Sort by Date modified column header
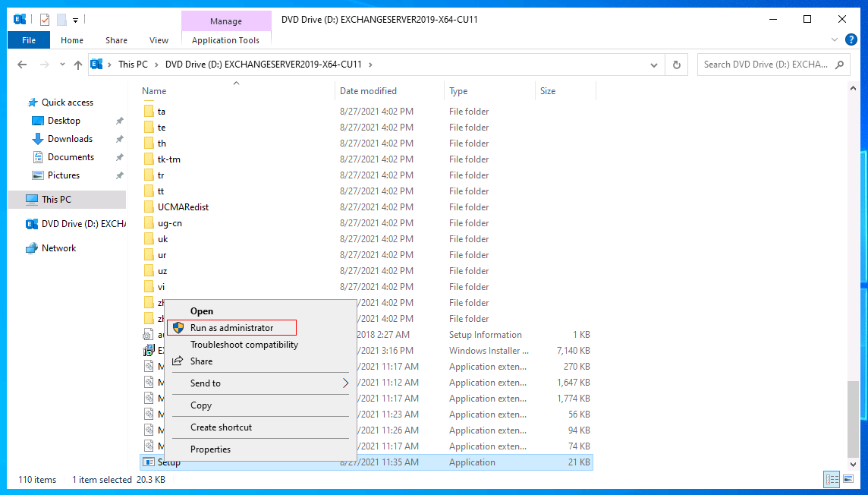 (x=368, y=91)
